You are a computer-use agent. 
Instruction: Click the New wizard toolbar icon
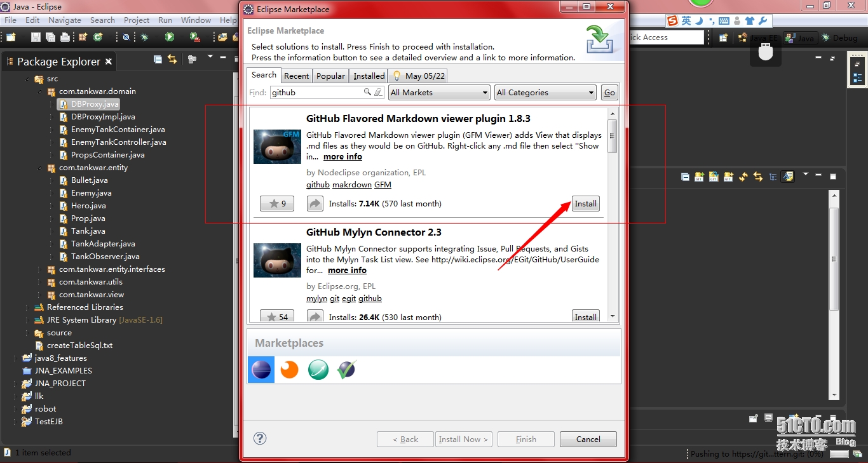[11, 37]
